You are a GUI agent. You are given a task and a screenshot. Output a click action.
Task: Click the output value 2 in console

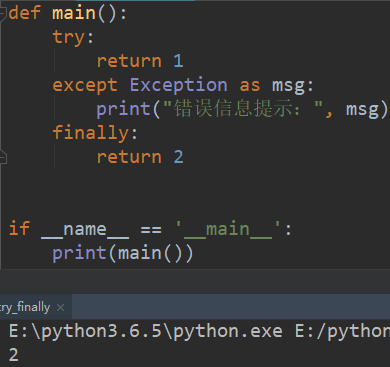[x=14, y=355]
